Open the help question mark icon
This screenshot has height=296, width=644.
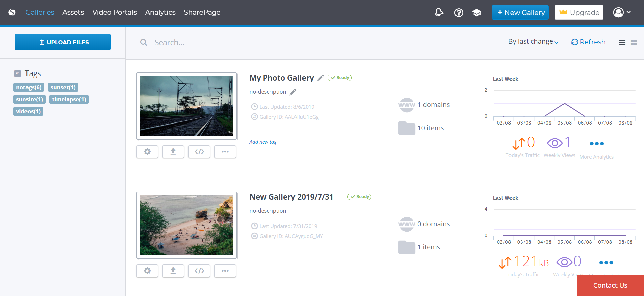point(459,13)
